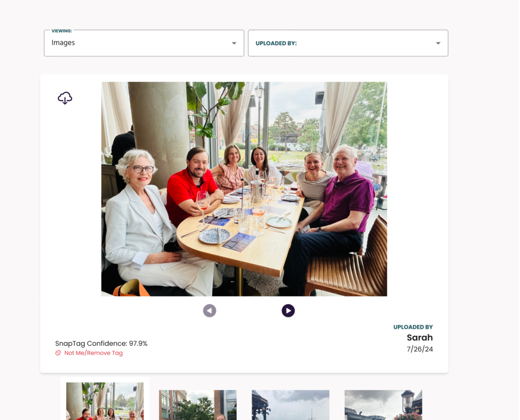The height and width of the screenshot is (420, 520).
Task: Go to the previous image
Action: (x=210, y=311)
